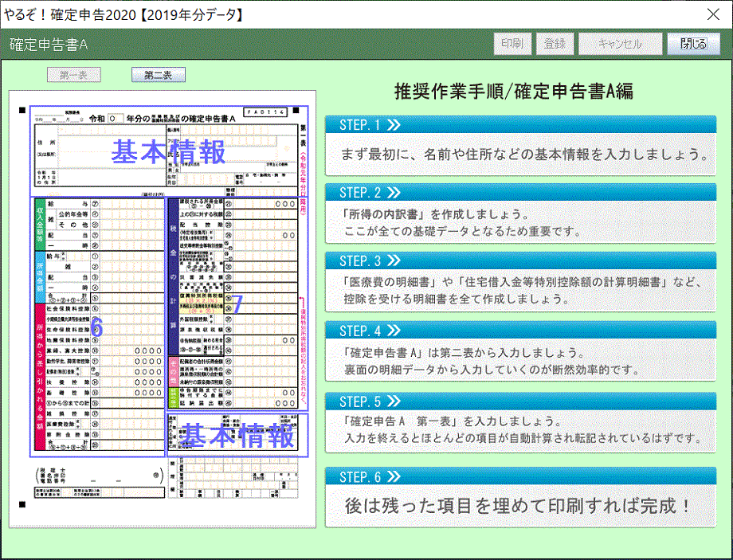Click text 「所得の内訳書」を作成しましょう。
The width and height of the screenshot is (733, 560).
[436, 214]
